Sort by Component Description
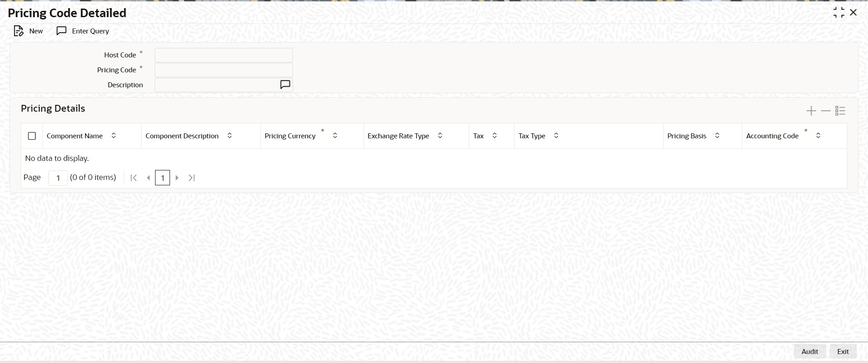Viewport: 868px width, 363px height. (230, 136)
